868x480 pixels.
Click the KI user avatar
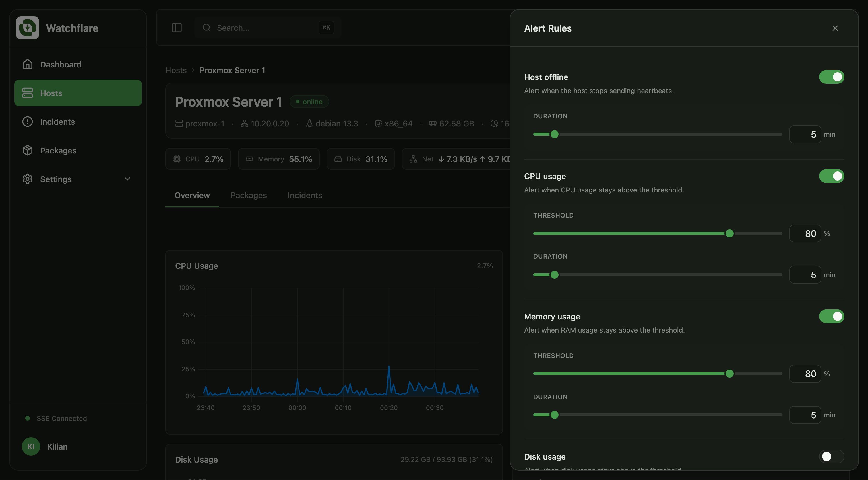[31, 446]
